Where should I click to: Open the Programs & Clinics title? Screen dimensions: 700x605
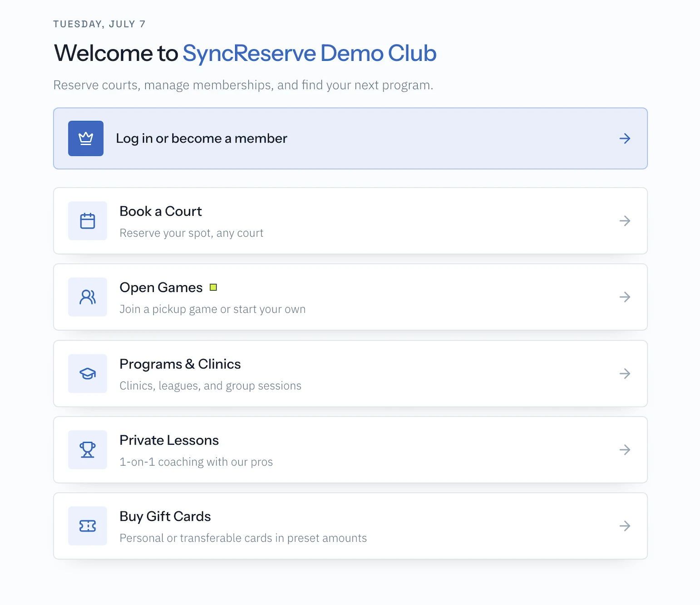tap(180, 364)
